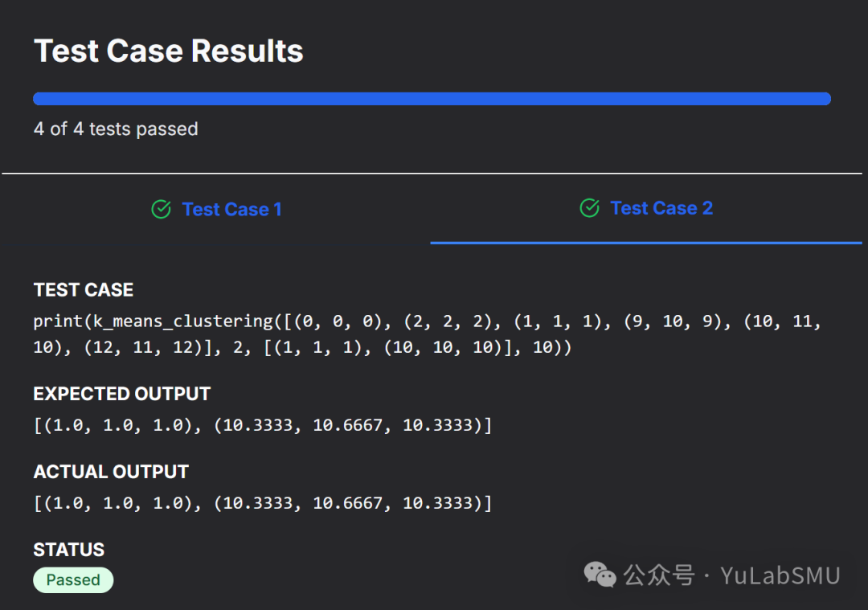Click the print(k_means_clustering code line
Viewport: 868px width, 610px height.
[427, 321]
